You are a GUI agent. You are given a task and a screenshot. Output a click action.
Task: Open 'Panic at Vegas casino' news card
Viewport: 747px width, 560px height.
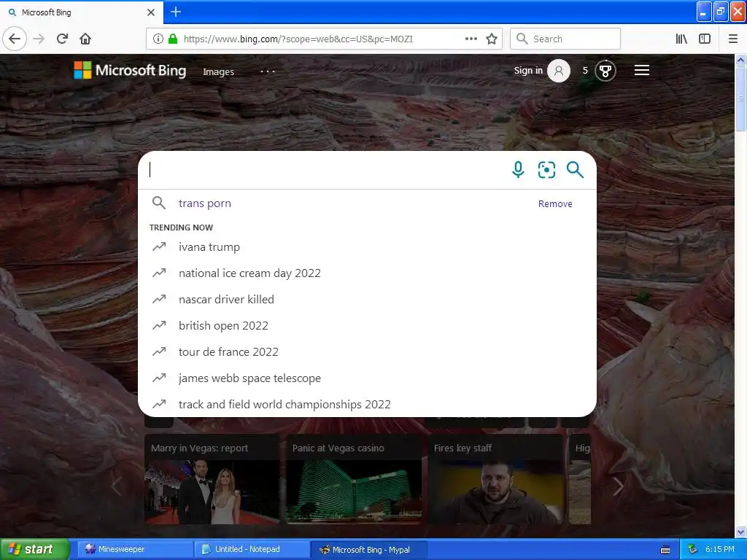[354, 479]
